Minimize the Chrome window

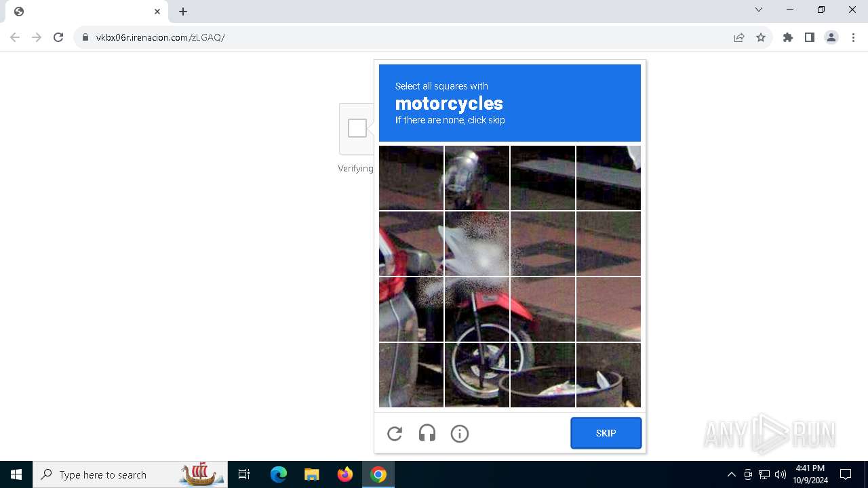tap(790, 10)
